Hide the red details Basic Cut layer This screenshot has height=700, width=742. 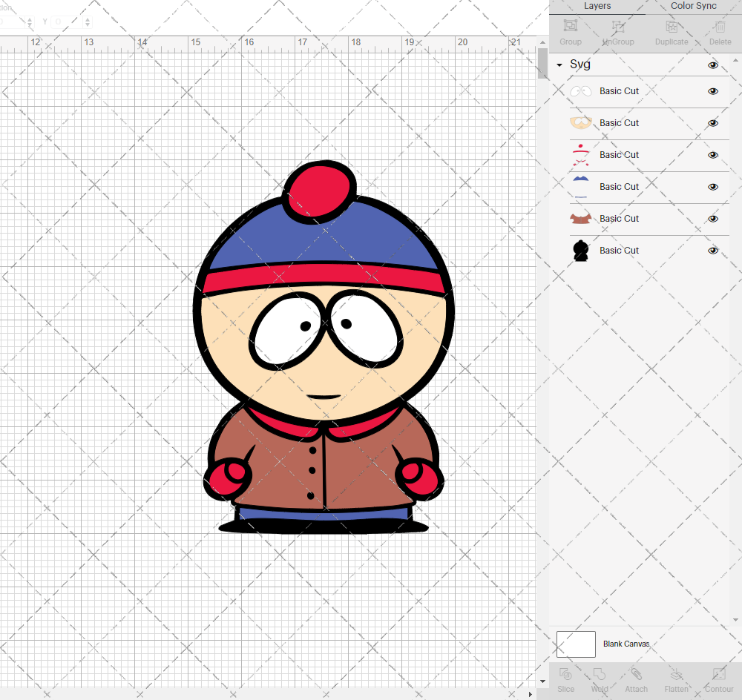(x=712, y=155)
